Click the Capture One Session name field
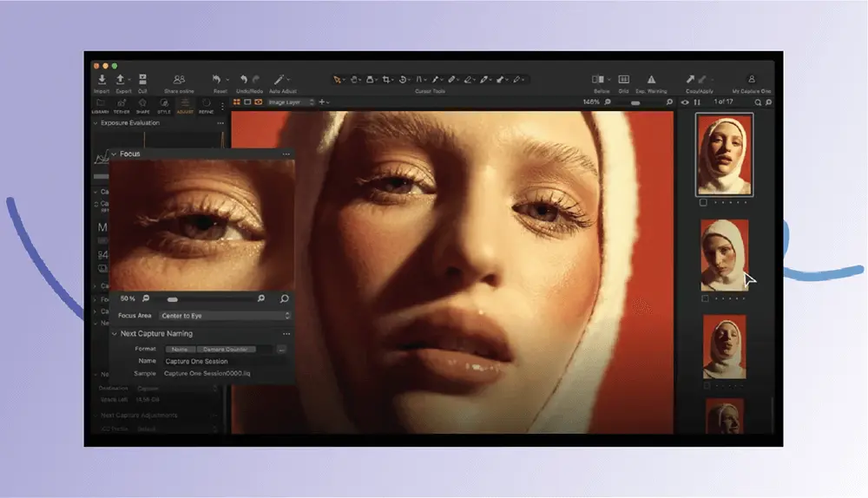The image size is (868, 498). [225, 361]
